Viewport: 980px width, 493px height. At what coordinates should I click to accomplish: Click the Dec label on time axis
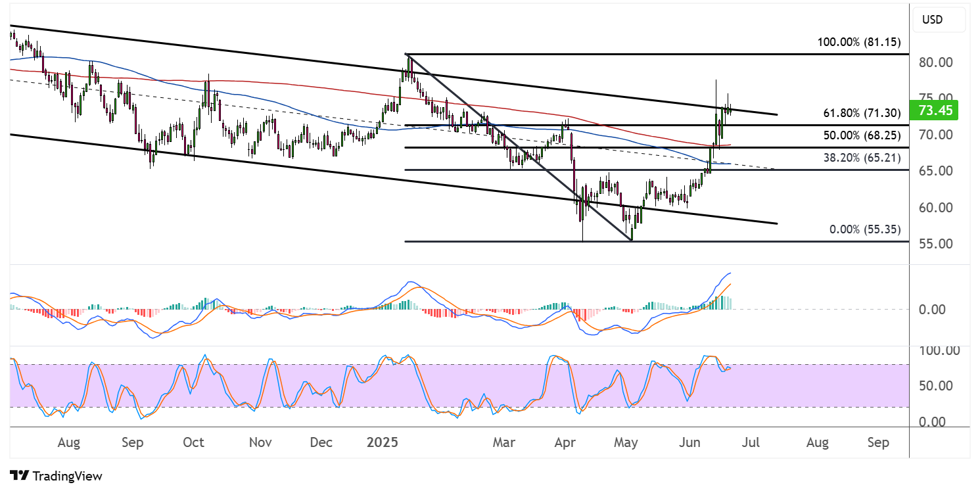coord(321,443)
